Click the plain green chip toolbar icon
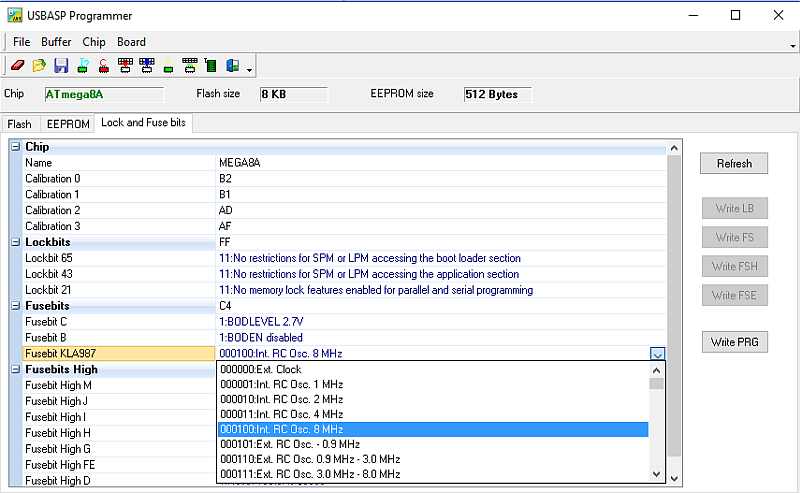Screen dimensions: 800x493 coord(168,66)
